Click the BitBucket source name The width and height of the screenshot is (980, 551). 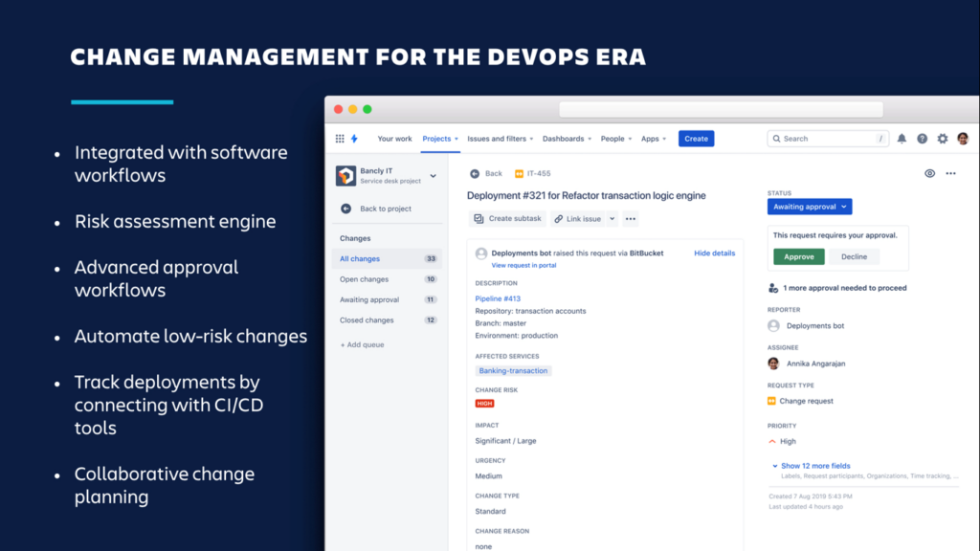coord(646,253)
